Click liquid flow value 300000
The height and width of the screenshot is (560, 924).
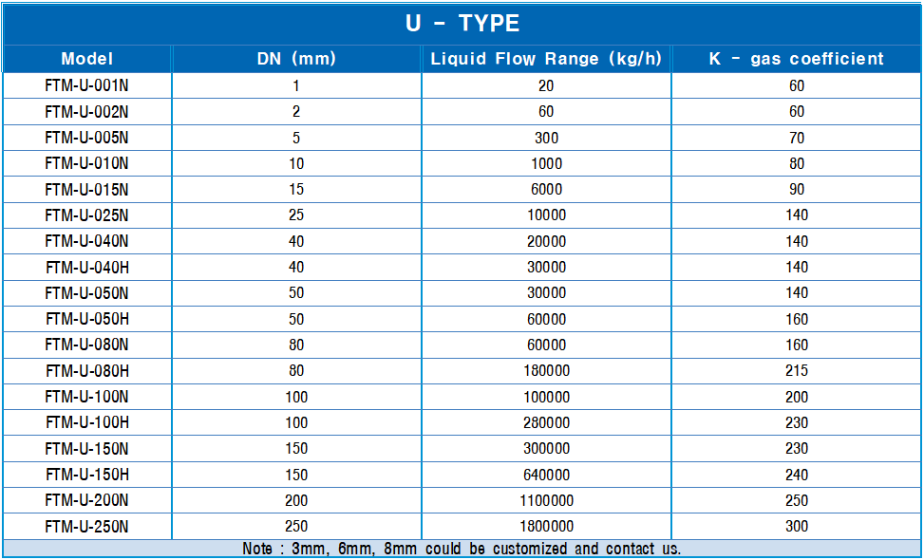(546, 449)
